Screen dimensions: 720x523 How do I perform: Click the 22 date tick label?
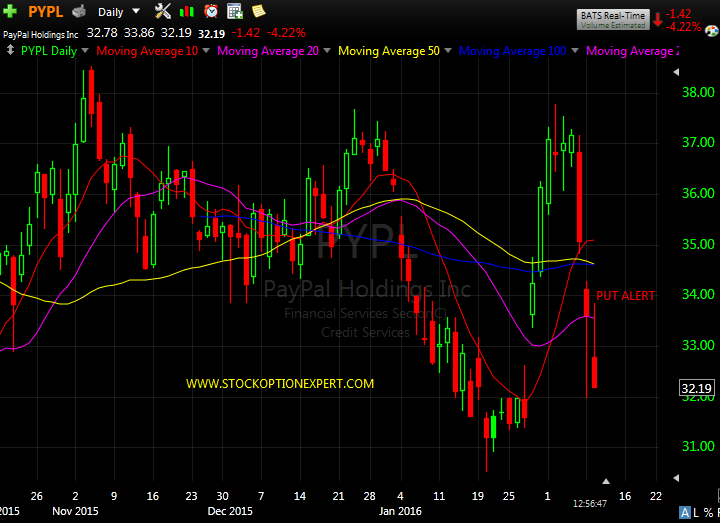[656, 496]
